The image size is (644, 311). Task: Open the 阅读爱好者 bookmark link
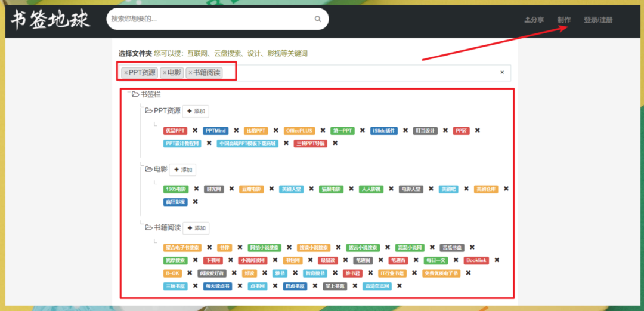(x=212, y=273)
